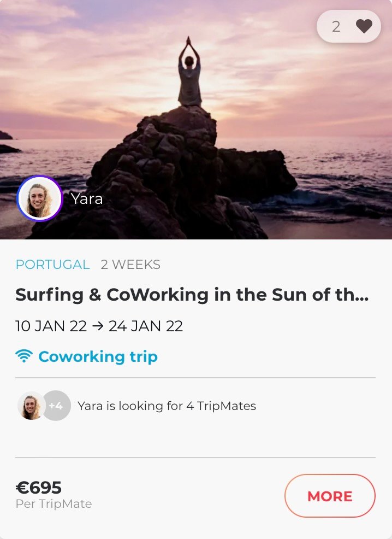Click the €695 price
The height and width of the screenshot is (539, 392).
(x=39, y=487)
